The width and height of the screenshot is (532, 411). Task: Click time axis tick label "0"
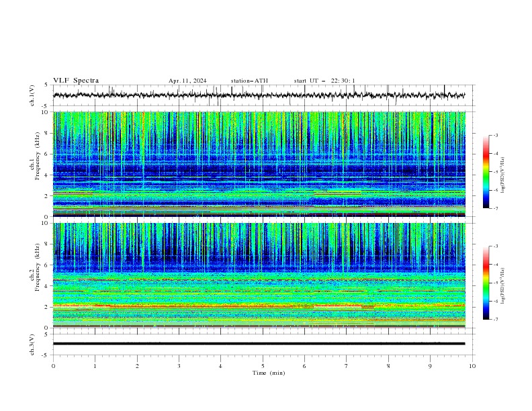[53, 366]
